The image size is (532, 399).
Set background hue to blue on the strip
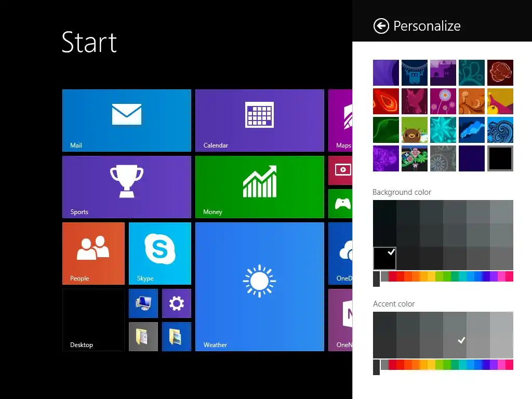[x=478, y=276]
